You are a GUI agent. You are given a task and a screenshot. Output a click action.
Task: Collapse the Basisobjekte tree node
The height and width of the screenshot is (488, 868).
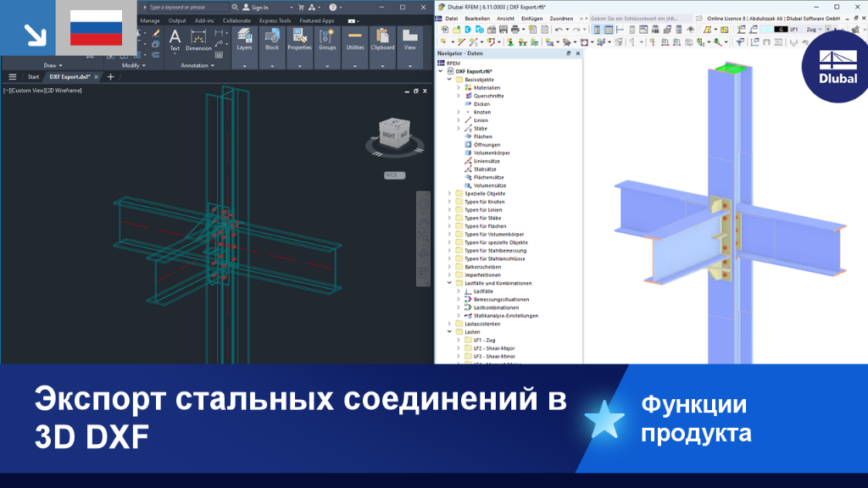449,80
